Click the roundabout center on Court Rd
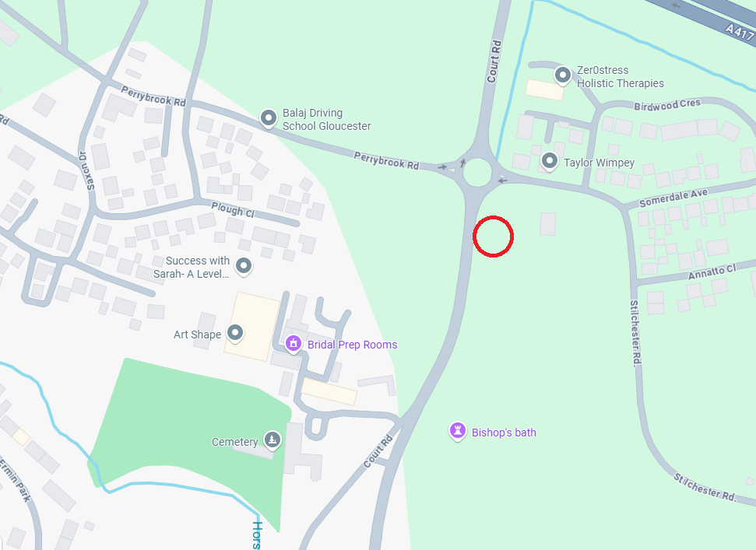 point(477,172)
